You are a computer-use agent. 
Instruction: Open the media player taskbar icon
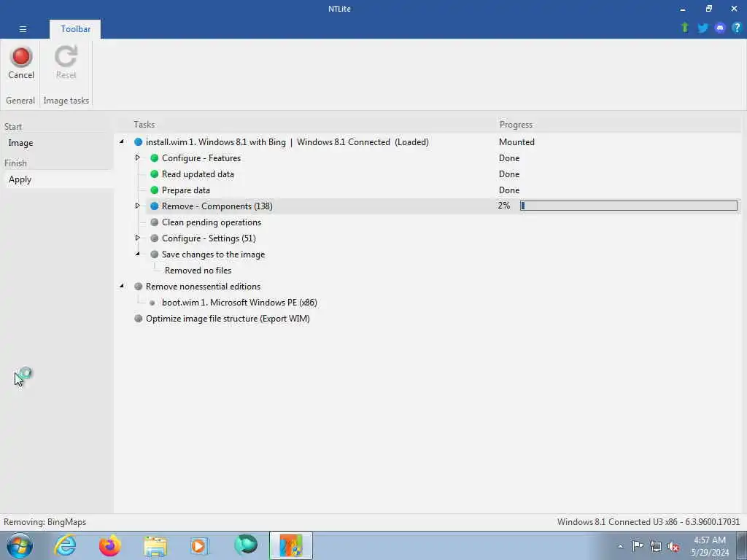pos(200,545)
